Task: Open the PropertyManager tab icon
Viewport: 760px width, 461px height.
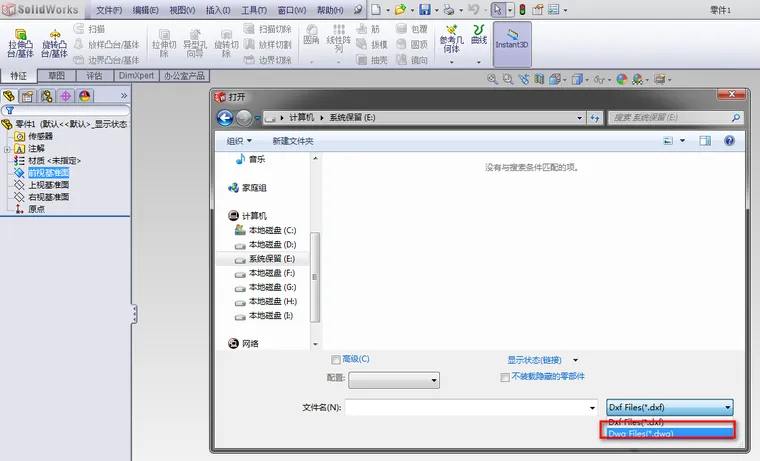Action: [28, 96]
